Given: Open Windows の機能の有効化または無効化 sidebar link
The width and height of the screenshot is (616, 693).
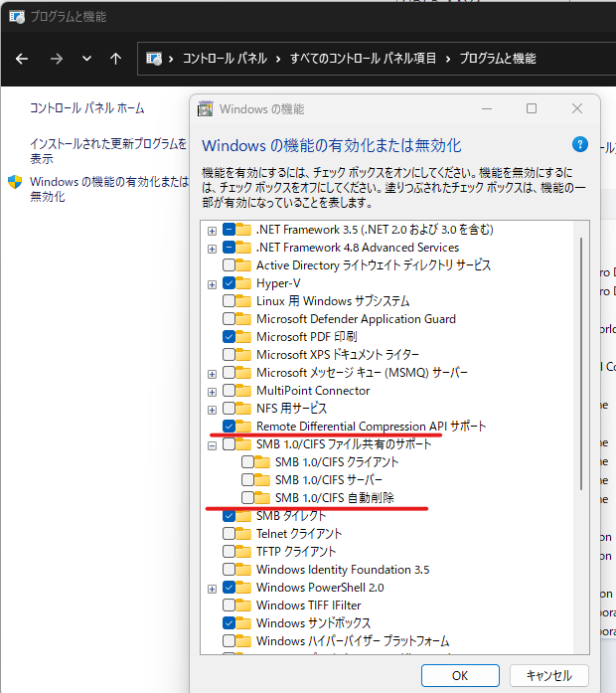Looking at the screenshot, I should pyautogui.click(x=109, y=189).
